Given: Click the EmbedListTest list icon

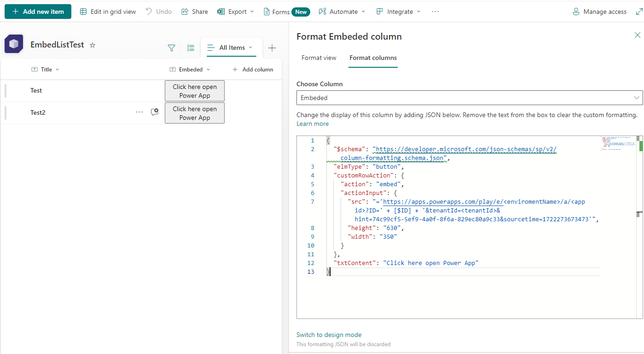Looking at the screenshot, I should point(14,44).
